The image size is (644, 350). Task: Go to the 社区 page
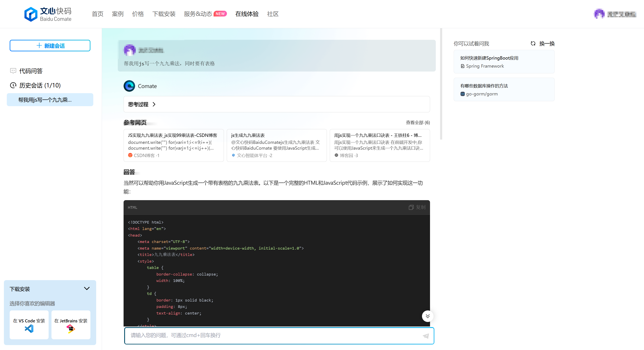click(273, 14)
